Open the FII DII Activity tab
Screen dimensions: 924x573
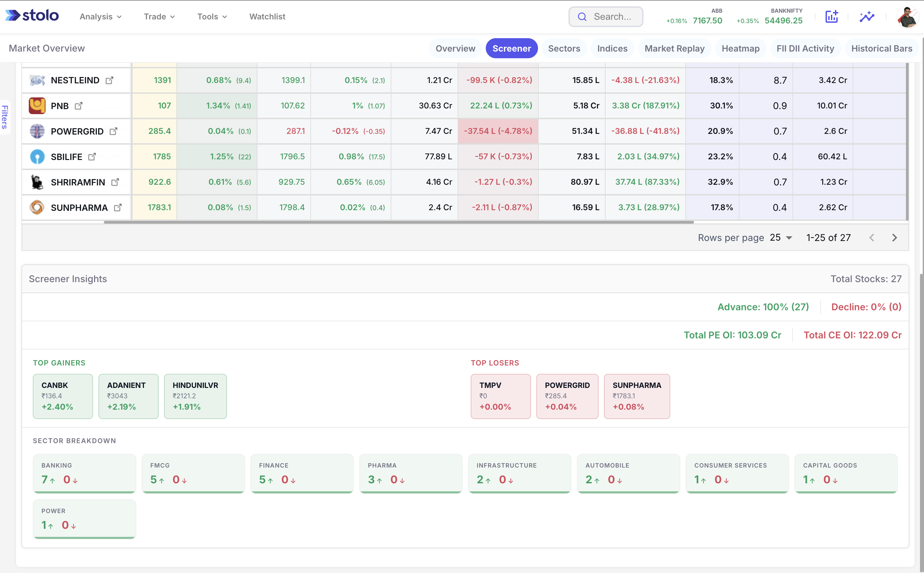click(x=805, y=49)
